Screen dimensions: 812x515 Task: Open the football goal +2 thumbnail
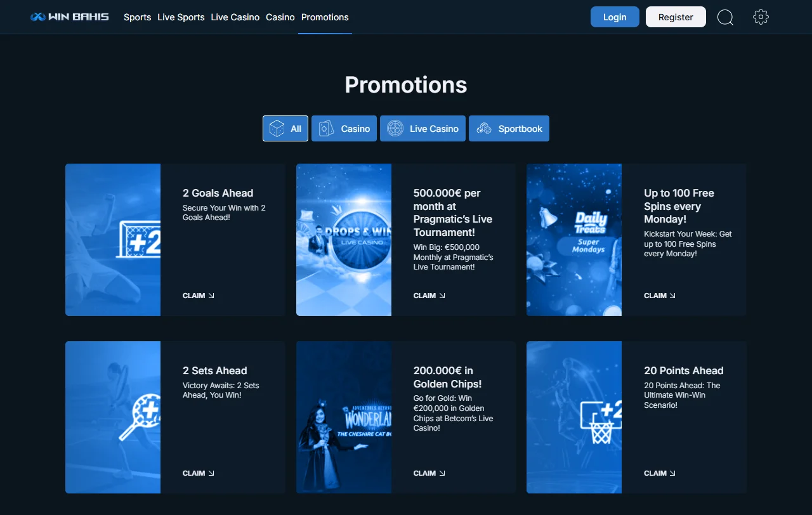tap(113, 240)
